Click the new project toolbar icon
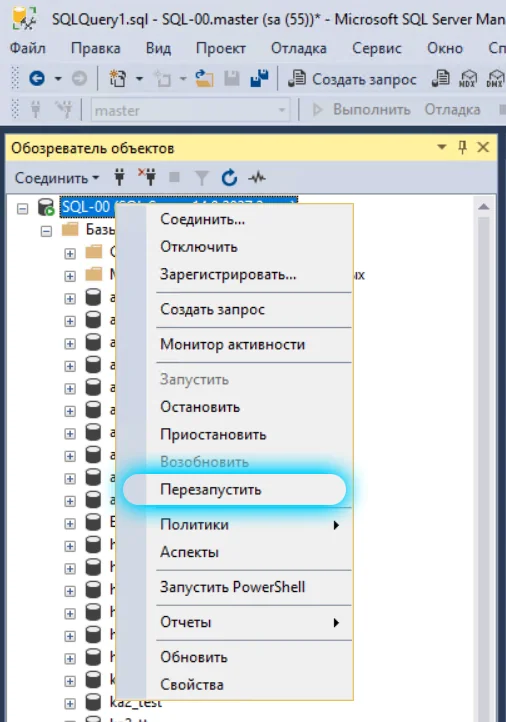Viewport: 506px width, 722px height. 118,79
